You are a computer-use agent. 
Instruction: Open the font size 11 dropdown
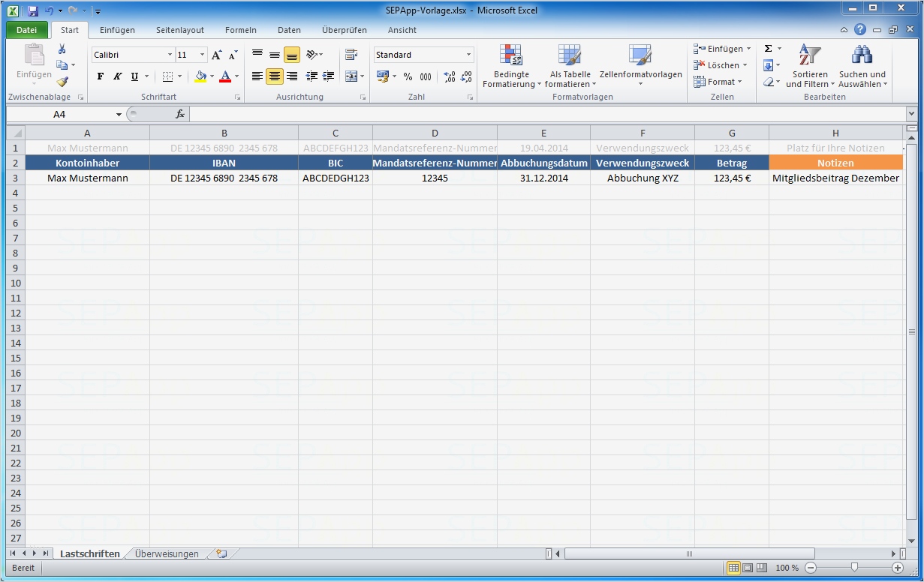coord(203,55)
